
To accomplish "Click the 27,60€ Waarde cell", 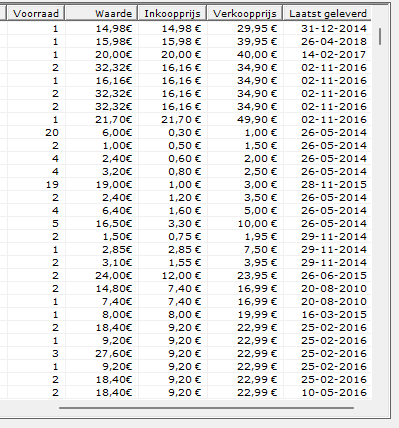I will (x=102, y=354).
